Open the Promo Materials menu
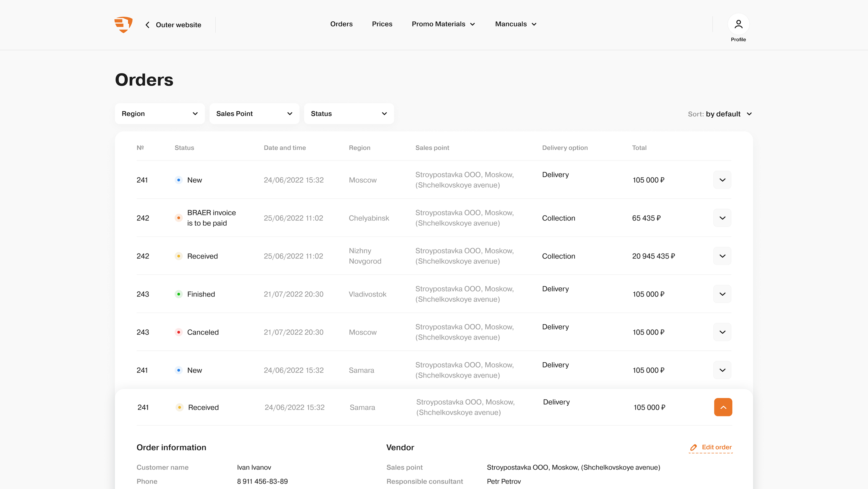This screenshot has width=868, height=489. [443, 24]
